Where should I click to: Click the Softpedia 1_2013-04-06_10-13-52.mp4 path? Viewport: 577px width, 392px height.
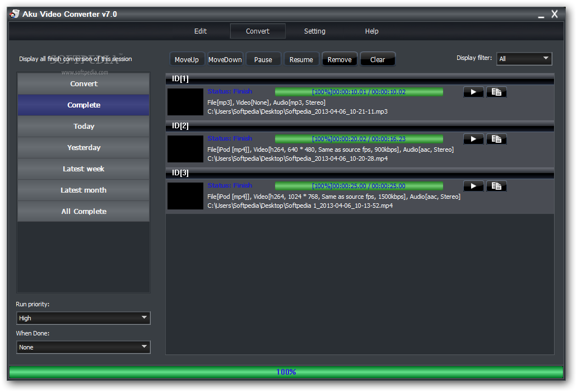coord(300,206)
